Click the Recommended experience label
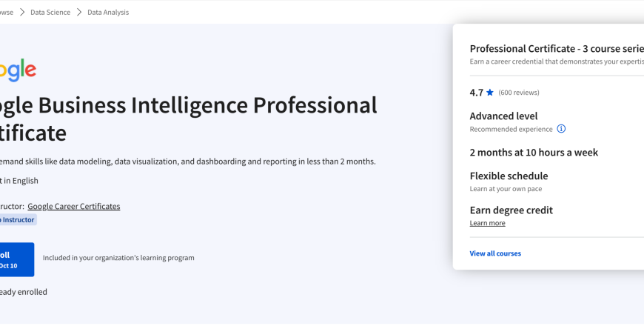 point(511,129)
